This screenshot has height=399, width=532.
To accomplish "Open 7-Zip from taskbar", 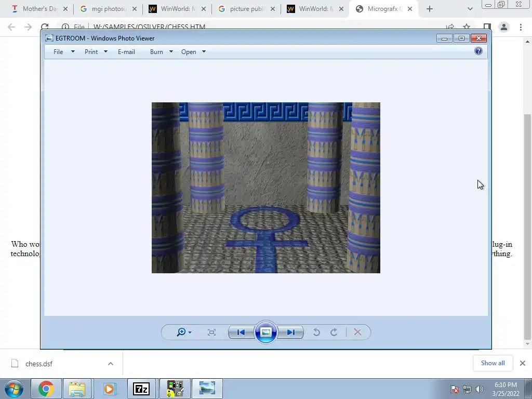I will pyautogui.click(x=141, y=389).
